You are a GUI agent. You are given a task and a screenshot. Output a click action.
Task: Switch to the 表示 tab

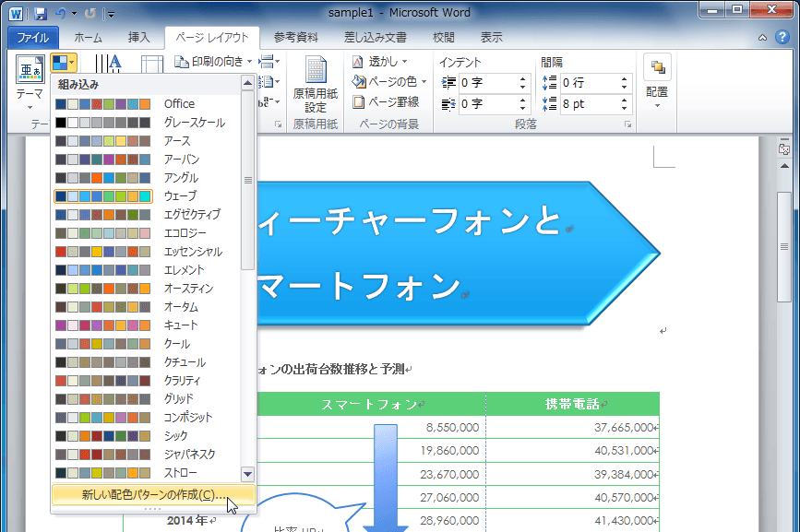click(491, 38)
